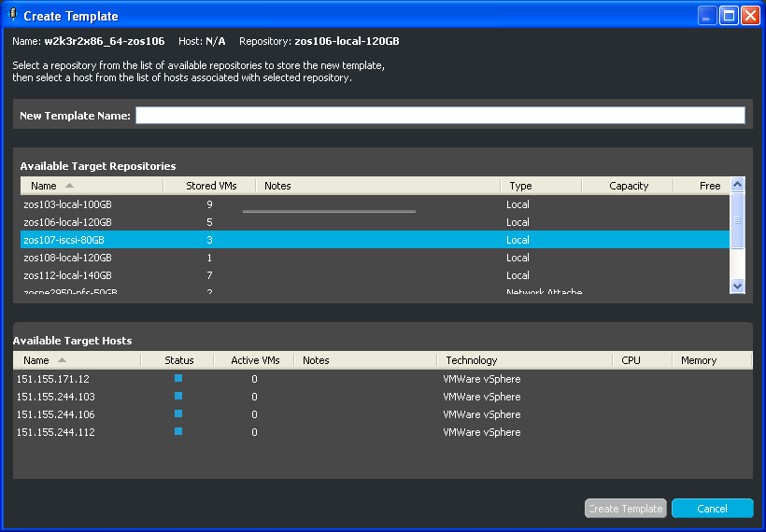Select repository zos106-local-120GB in the list
The width and height of the screenshot is (766, 532).
(376, 222)
